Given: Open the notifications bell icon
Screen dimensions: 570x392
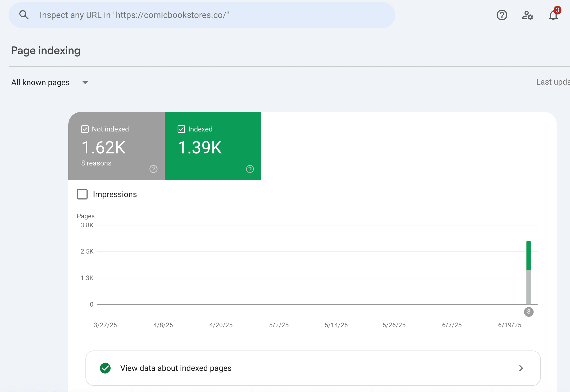Looking at the screenshot, I should [x=553, y=15].
